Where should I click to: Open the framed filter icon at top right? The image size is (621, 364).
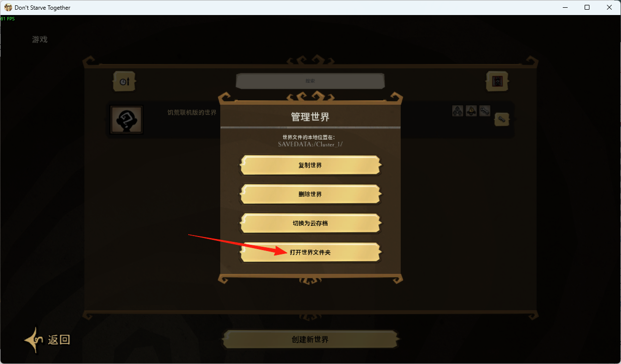(497, 81)
